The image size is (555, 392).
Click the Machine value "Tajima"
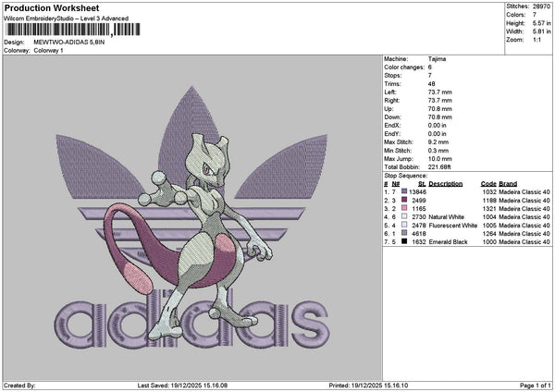click(437, 59)
